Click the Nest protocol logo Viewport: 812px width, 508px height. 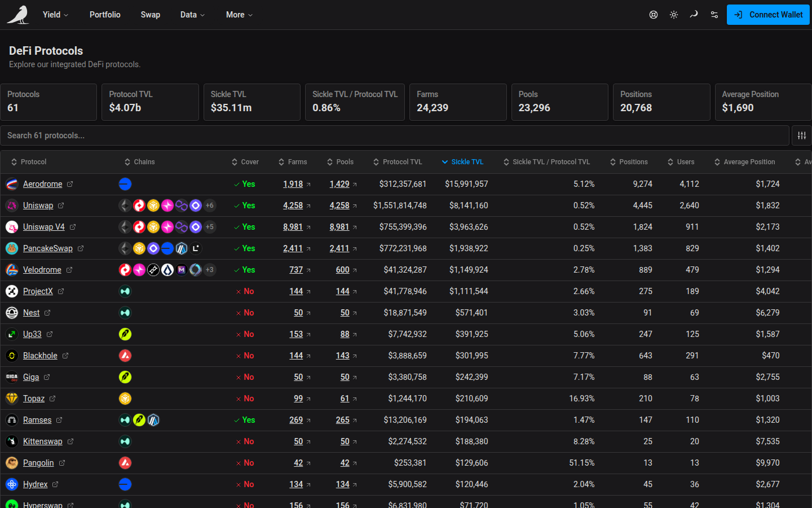pyautogui.click(x=12, y=313)
